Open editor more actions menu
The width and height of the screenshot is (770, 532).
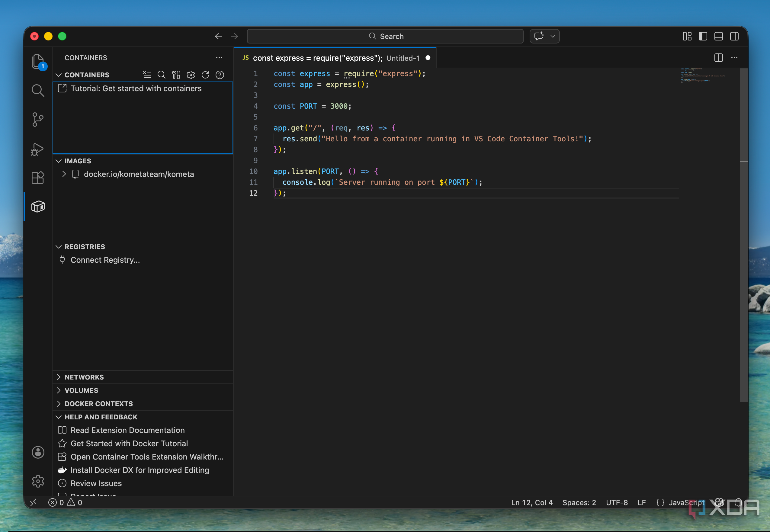pos(734,58)
